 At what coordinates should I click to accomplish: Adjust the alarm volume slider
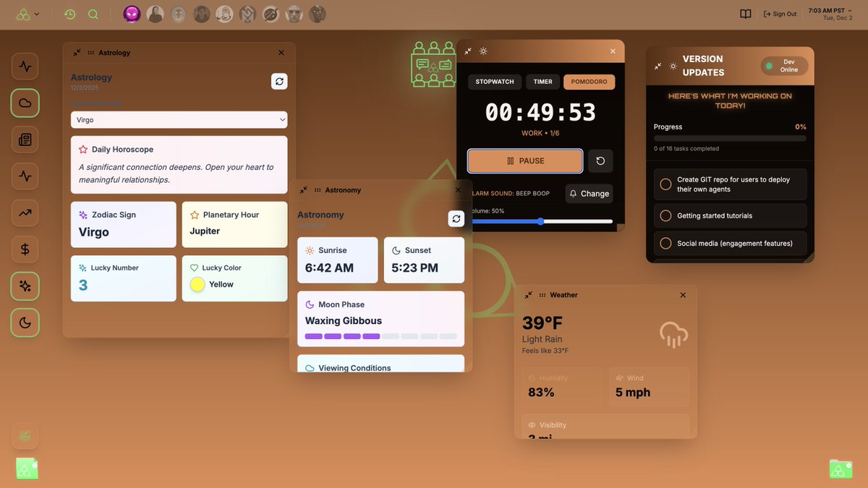coord(540,221)
